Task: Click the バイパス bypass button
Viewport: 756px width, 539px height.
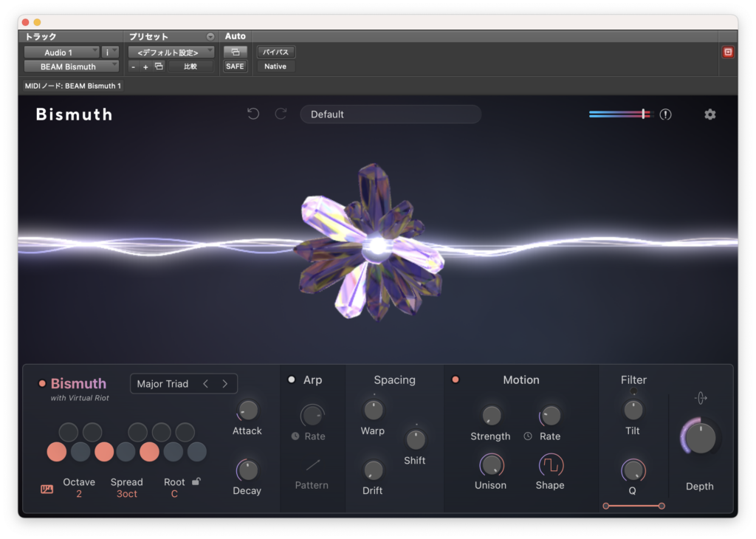Action: pyautogui.click(x=276, y=52)
